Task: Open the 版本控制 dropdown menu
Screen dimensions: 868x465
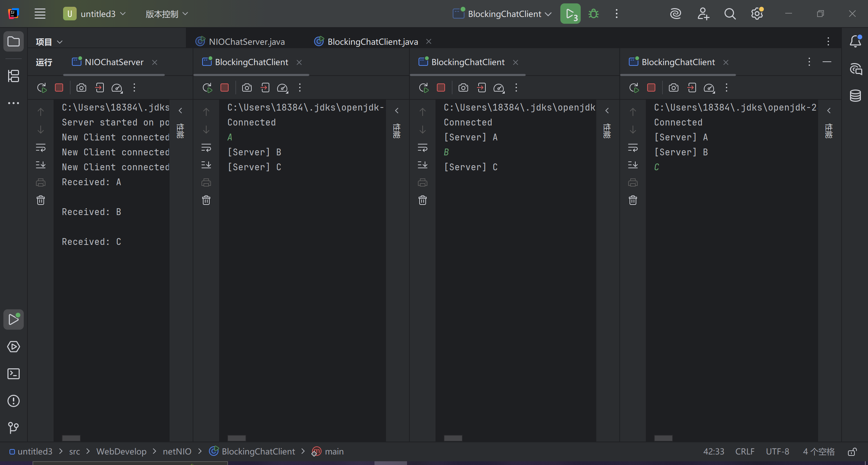Action: click(167, 14)
